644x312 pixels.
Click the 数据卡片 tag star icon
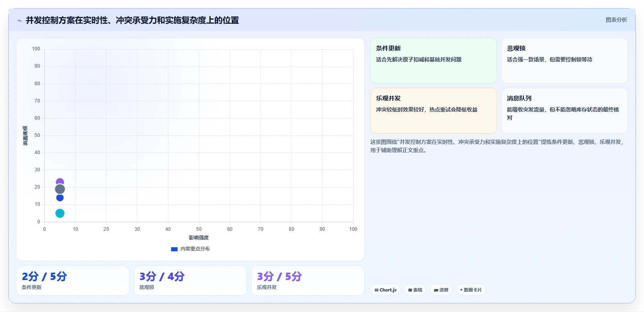(x=461, y=290)
